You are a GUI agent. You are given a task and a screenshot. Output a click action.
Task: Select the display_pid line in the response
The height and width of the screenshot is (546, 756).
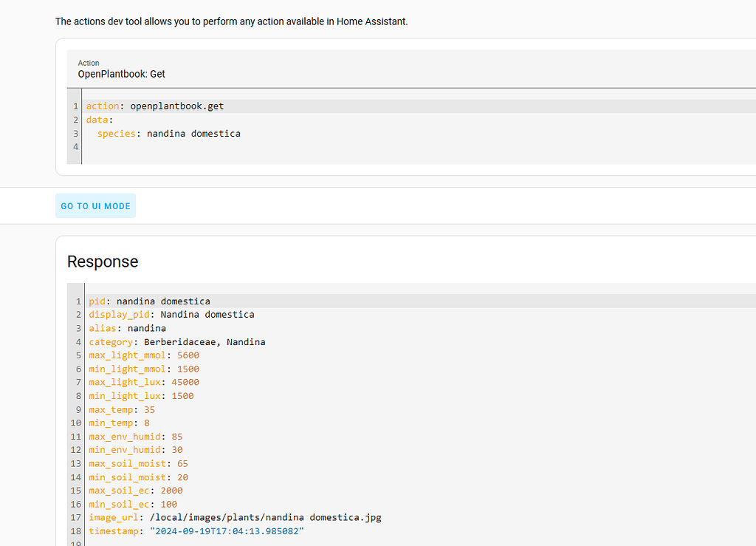(171, 315)
